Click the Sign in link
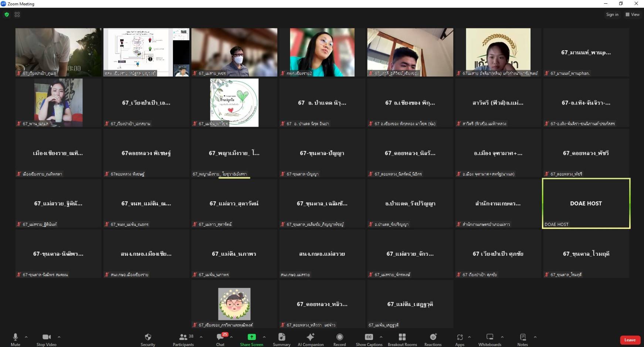Viewport: 644px width, 347px height. click(612, 14)
